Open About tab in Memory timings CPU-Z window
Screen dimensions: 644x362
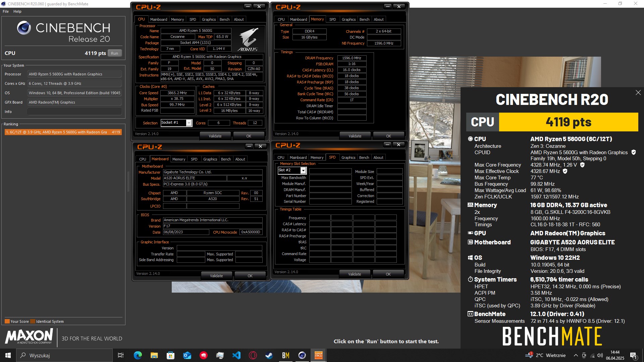click(379, 19)
